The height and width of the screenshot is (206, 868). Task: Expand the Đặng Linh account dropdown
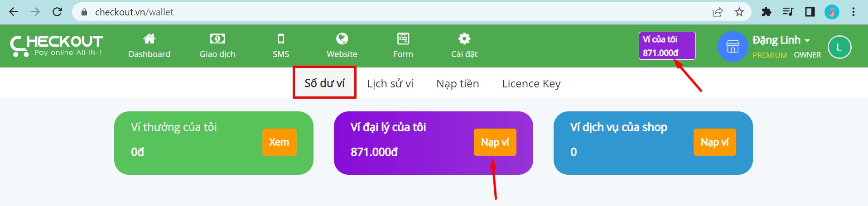click(781, 40)
